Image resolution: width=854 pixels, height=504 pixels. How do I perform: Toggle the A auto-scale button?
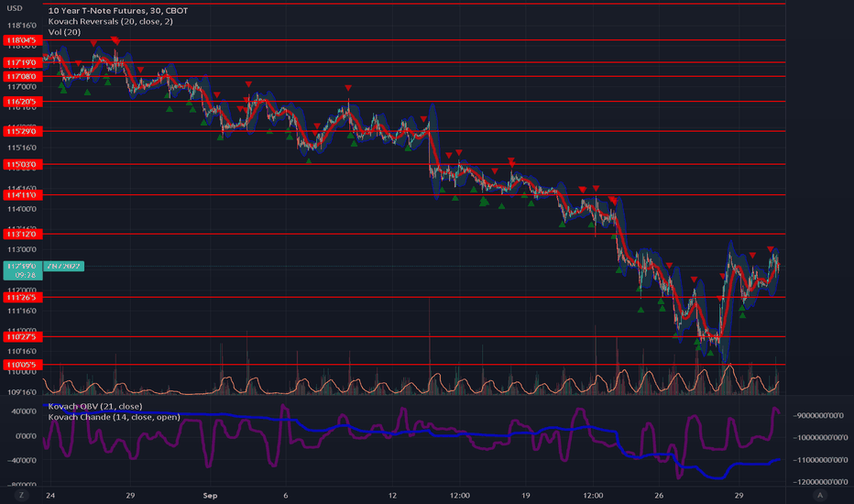pos(820,495)
